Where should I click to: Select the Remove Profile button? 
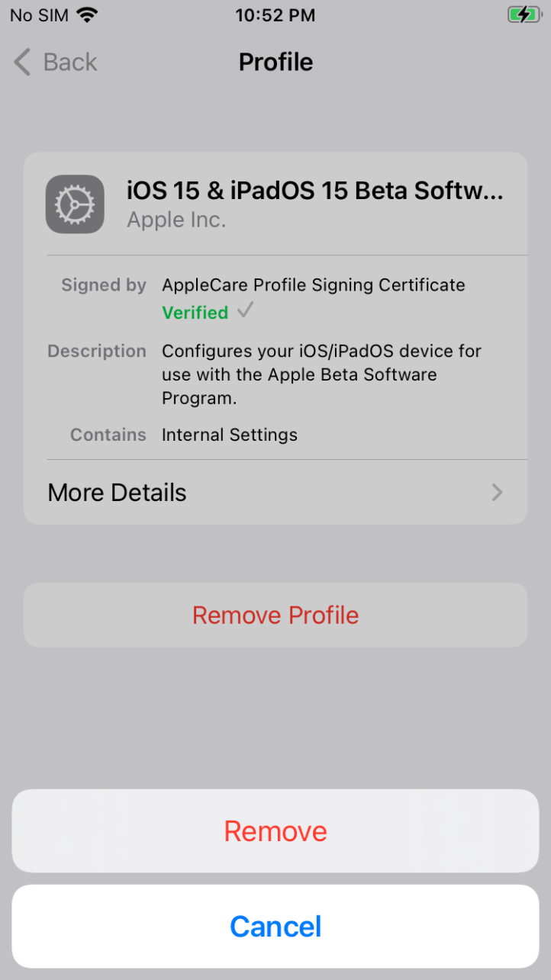pyautogui.click(x=275, y=615)
